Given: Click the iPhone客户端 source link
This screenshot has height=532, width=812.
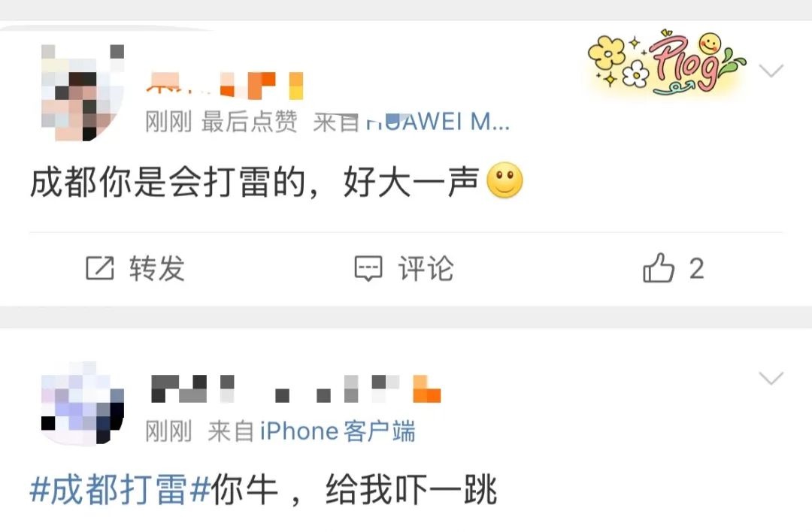Looking at the screenshot, I should pyautogui.click(x=338, y=431).
